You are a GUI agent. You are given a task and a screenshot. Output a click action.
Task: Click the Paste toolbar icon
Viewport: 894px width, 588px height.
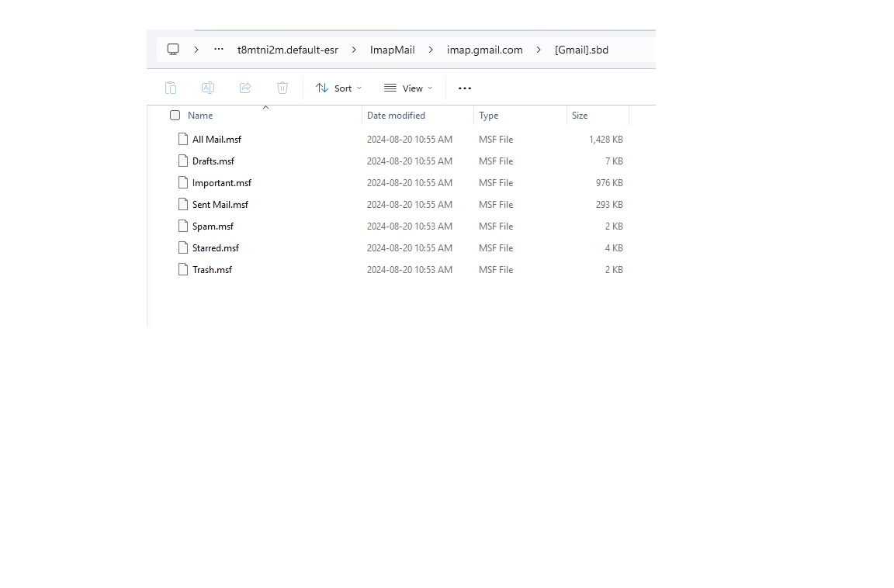coord(171,88)
